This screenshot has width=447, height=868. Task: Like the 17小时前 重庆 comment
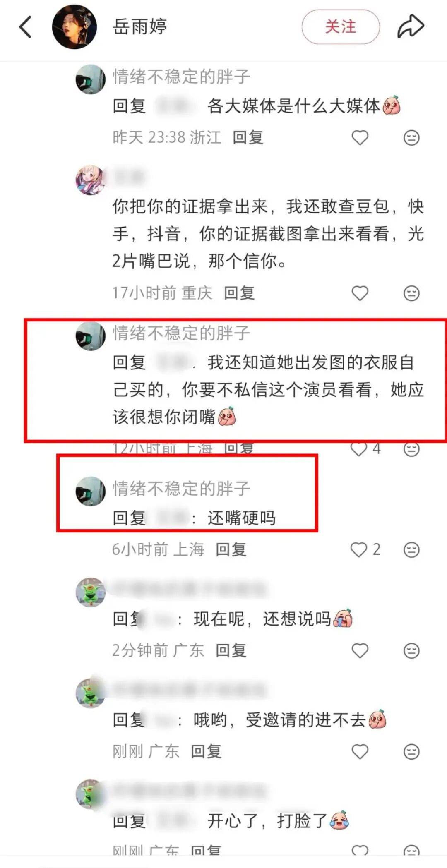[x=360, y=293]
